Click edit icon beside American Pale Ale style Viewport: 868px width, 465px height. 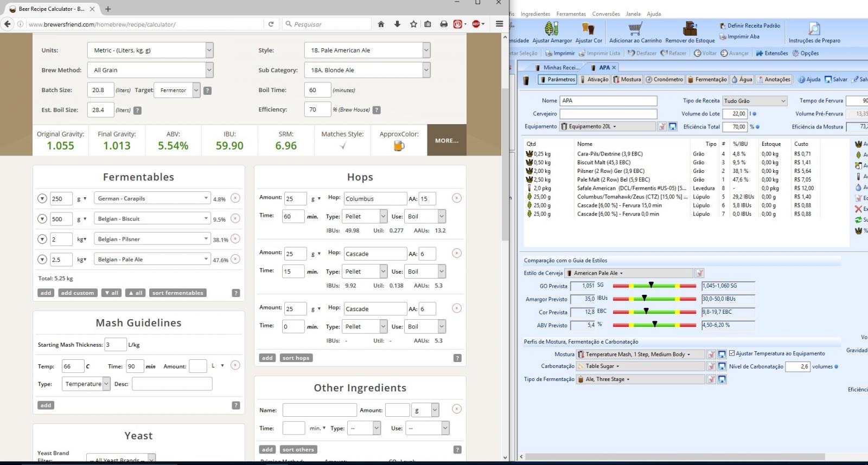coord(700,273)
